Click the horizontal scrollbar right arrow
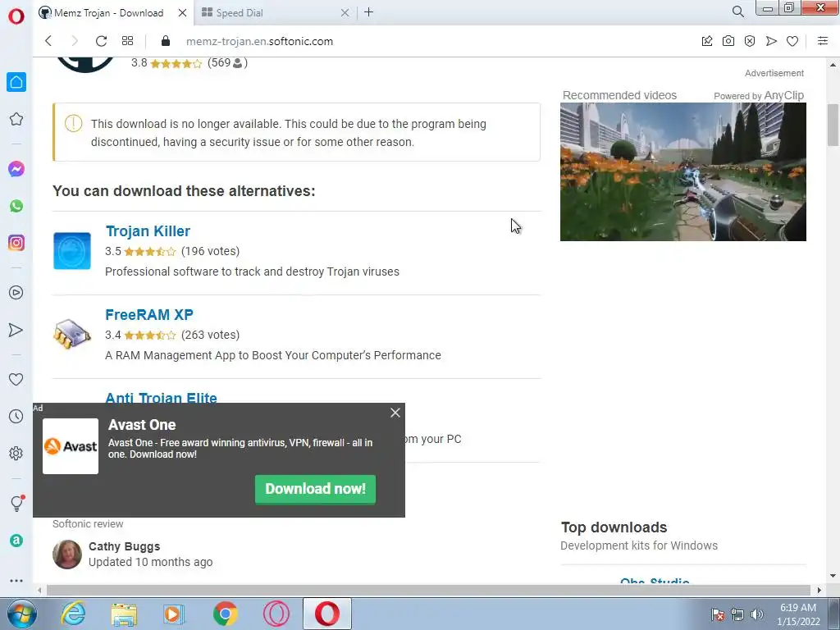 pos(819,590)
